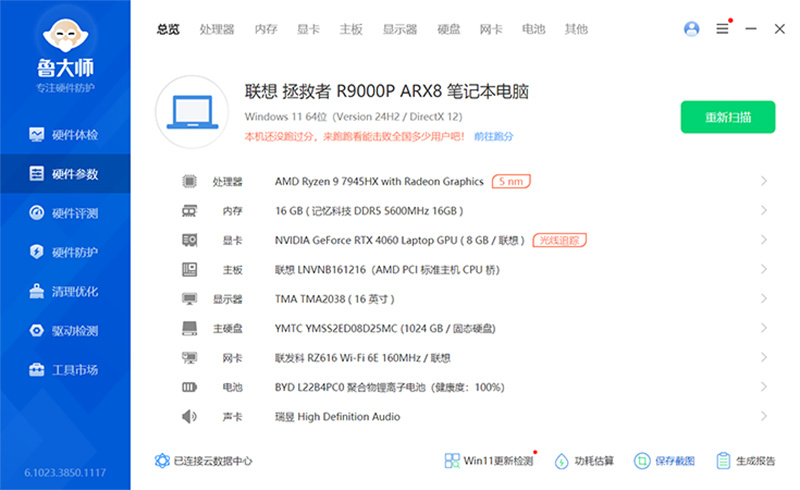
Task: Click NVIDIA GeForce RTX 4060 Laptop GPU text
Action: click(399, 240)
